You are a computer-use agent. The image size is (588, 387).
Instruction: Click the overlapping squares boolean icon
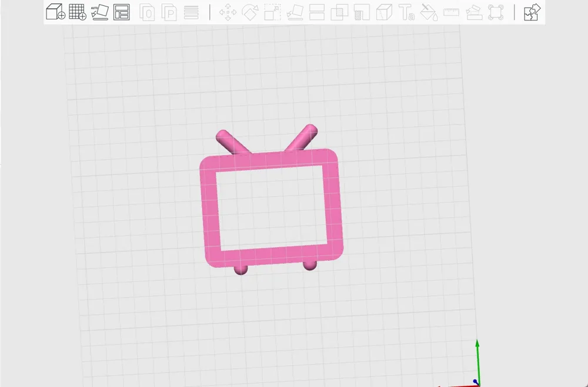[339, 12]
